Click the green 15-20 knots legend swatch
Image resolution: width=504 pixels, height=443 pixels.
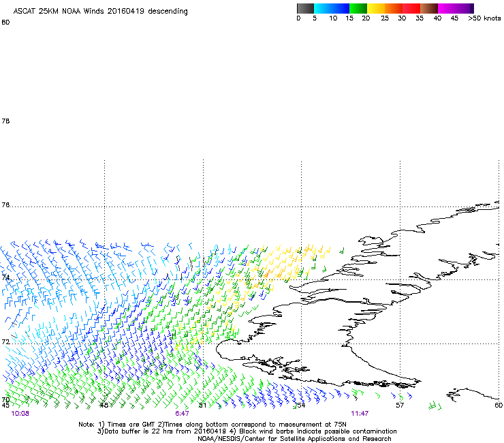(358, 8)
